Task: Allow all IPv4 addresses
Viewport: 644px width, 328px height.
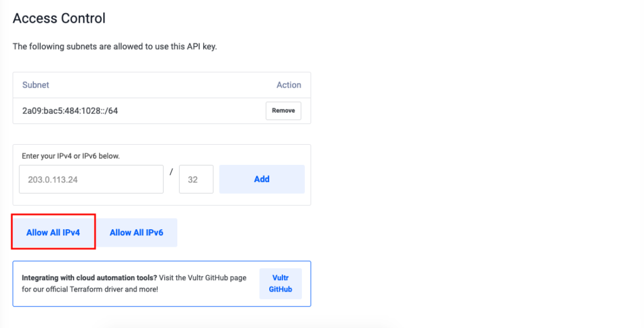Action: coord(53,233)
